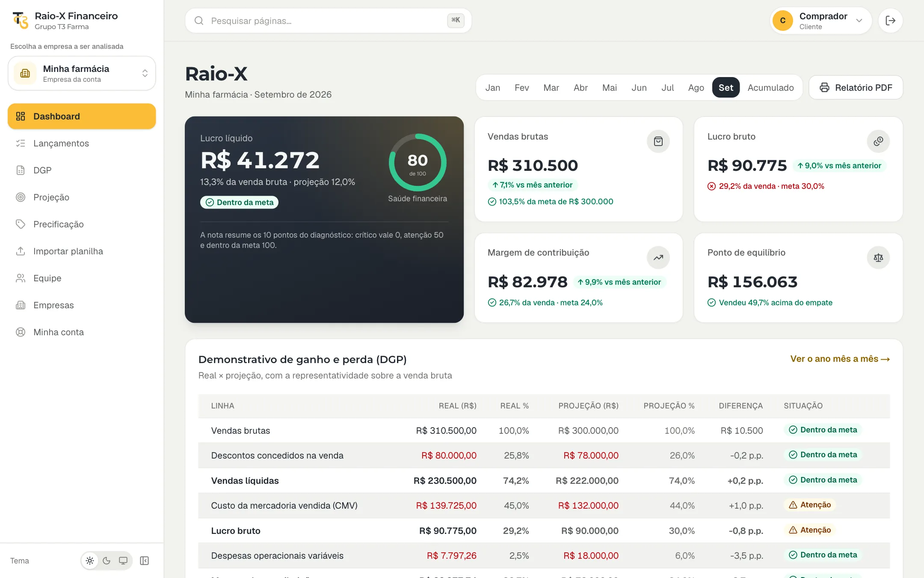Go to Lançamentos page
Screen dimensions: 924x578
pos(82,143)
